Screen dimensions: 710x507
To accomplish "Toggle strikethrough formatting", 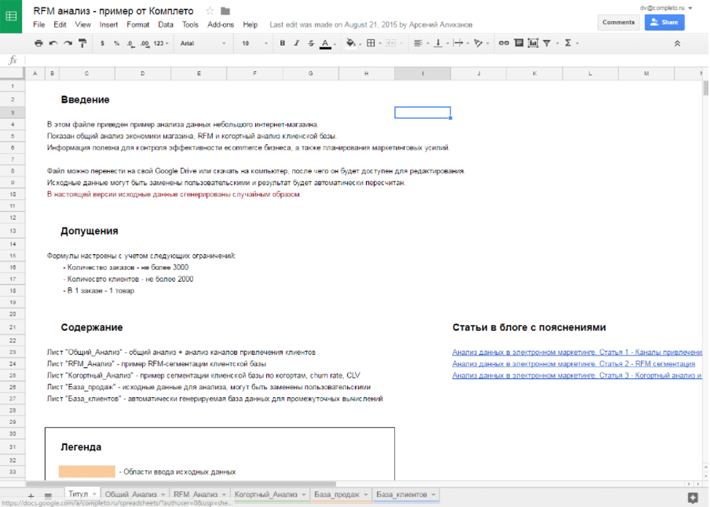I will [311, 43].
